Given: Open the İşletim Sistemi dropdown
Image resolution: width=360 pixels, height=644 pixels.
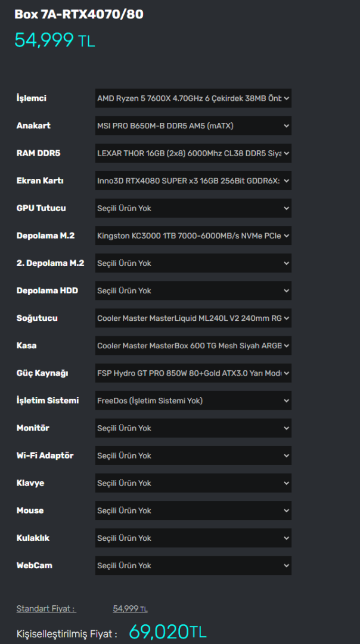Looking at the screenshot, I should (193, 401).
